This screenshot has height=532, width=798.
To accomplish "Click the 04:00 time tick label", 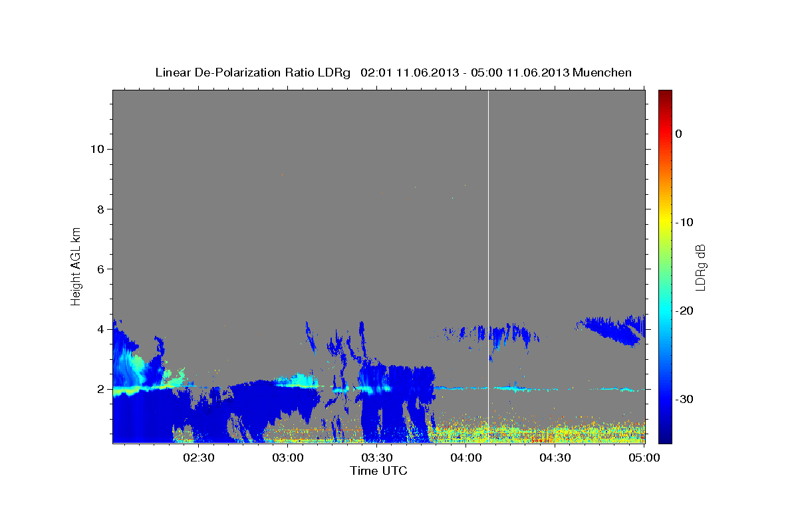I will click(466, 458).
